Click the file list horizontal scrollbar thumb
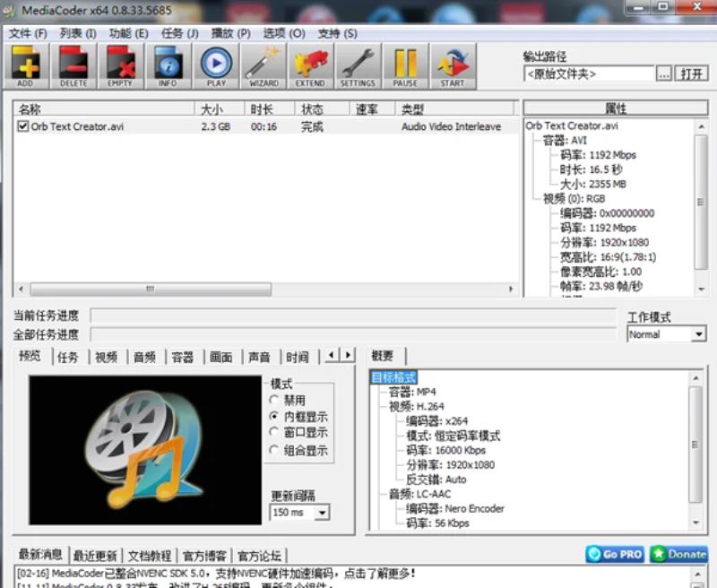 [x=151, y=289]
